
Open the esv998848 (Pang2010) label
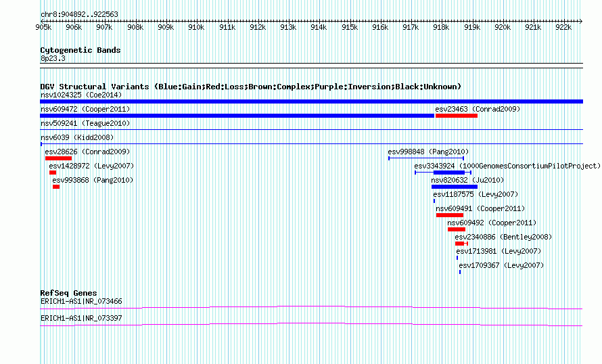pyautogui.click(x=428, y=152)
